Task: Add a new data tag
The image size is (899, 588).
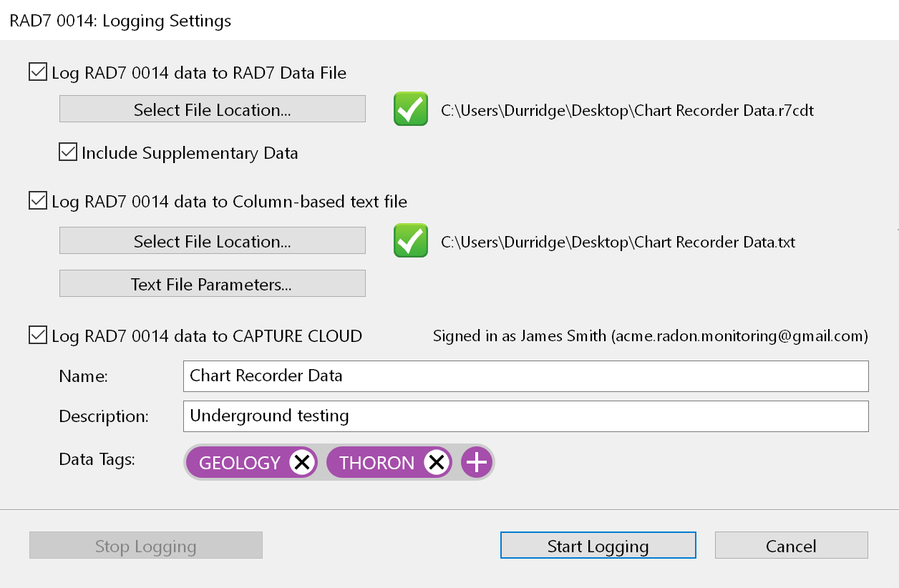Action: (476, 463)
